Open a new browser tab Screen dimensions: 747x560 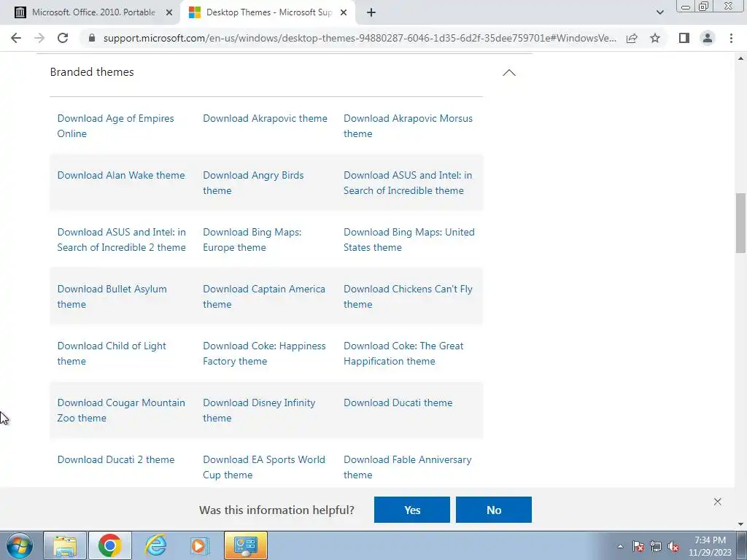pos(371,13)
